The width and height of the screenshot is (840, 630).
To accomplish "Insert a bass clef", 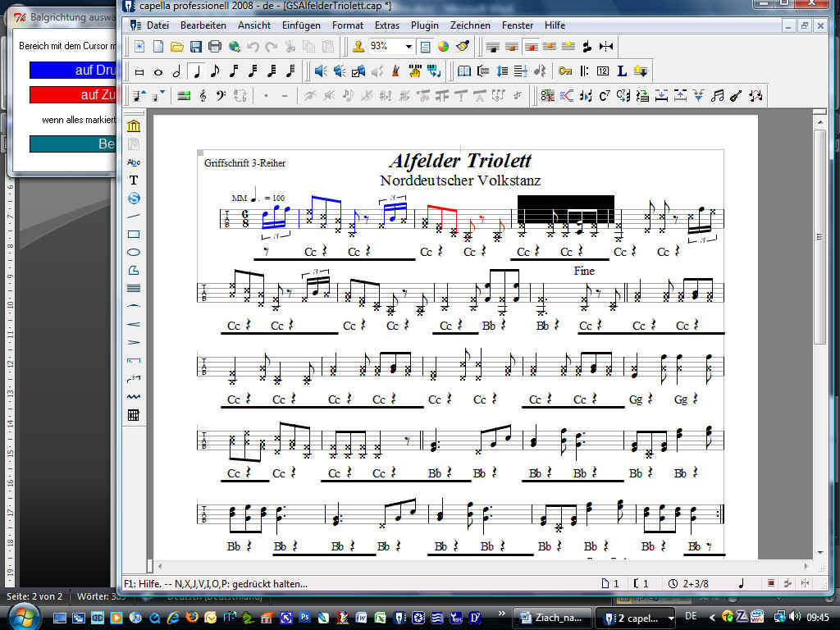I will click(221, 96).
